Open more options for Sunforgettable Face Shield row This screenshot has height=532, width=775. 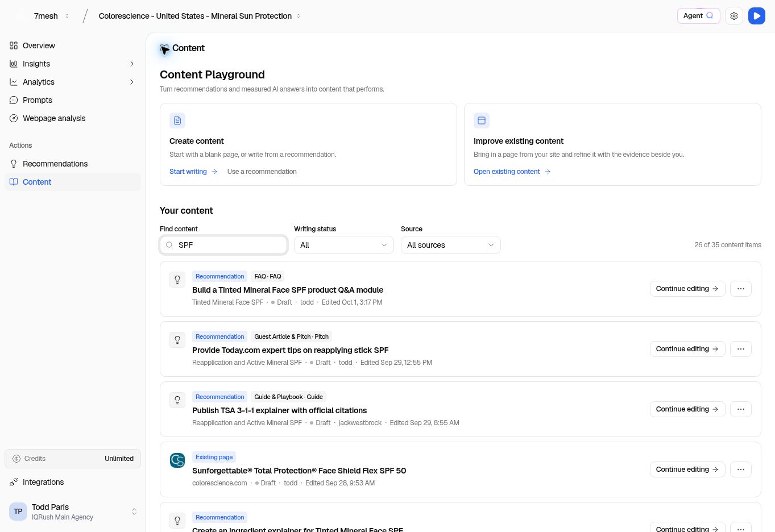click(741, 469)
